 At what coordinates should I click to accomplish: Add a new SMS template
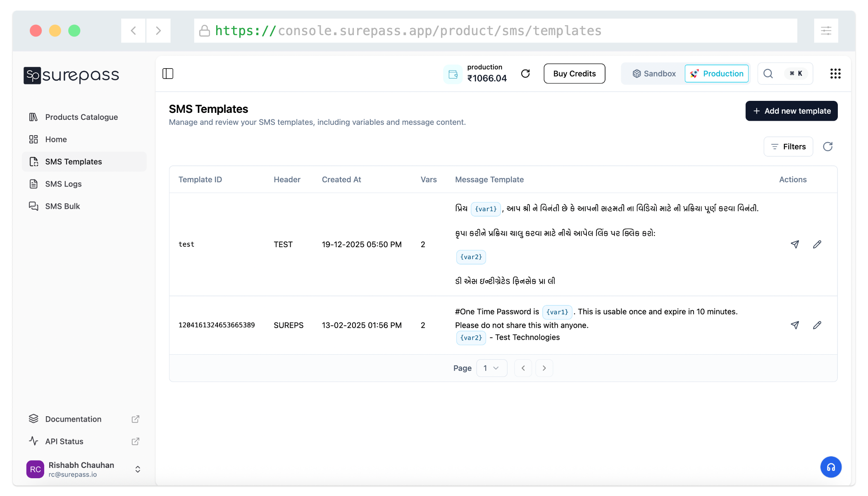coord(791,111)
